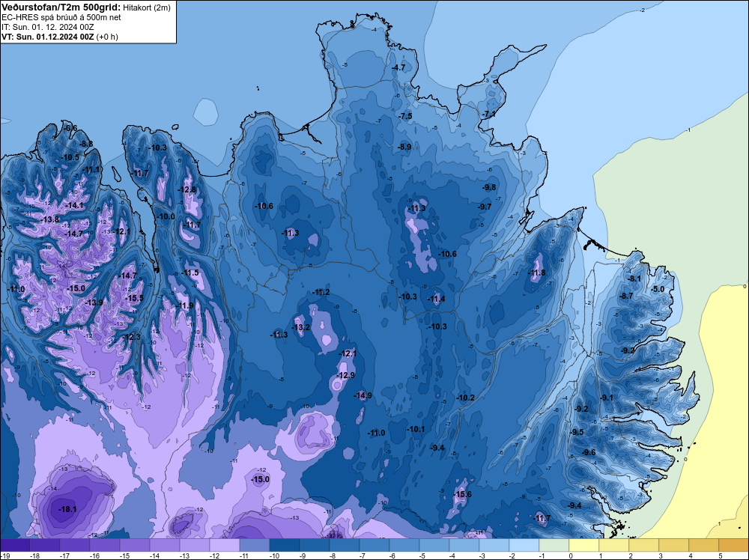The image size is (749, 560).
Task: Click the legend label 5
Action: 719,556
